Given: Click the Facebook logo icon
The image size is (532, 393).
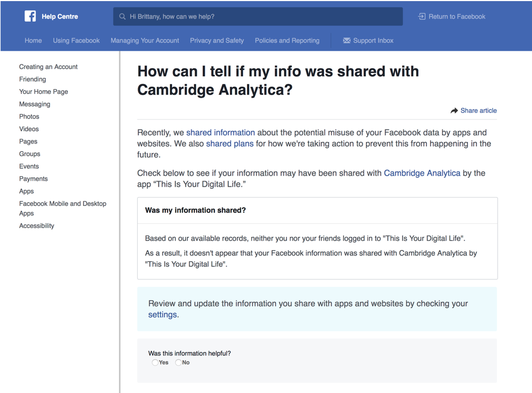Looking at the screenshot, I should tap(30, 16).
